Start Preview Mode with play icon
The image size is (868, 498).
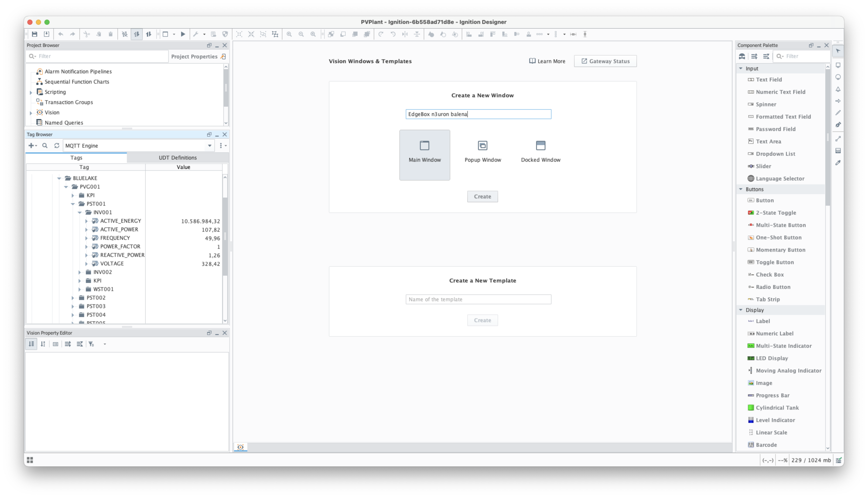pos(183,34)
